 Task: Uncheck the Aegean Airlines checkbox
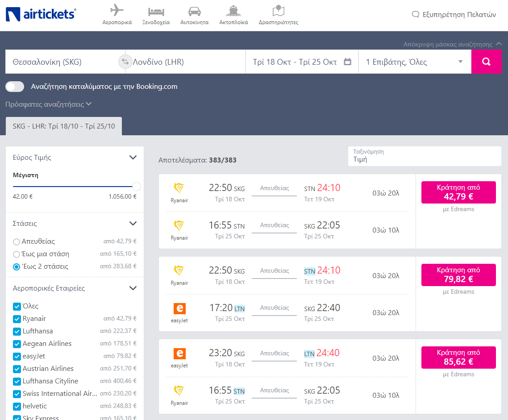[17, 344]
